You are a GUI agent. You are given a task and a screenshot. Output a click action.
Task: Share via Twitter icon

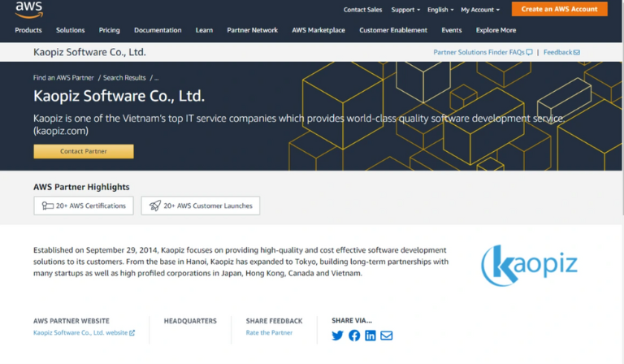(337, 336)
